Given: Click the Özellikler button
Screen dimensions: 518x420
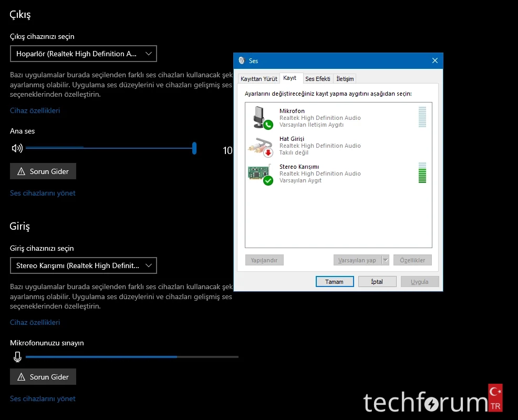Looking at the screenshot, I should (412, 260).
